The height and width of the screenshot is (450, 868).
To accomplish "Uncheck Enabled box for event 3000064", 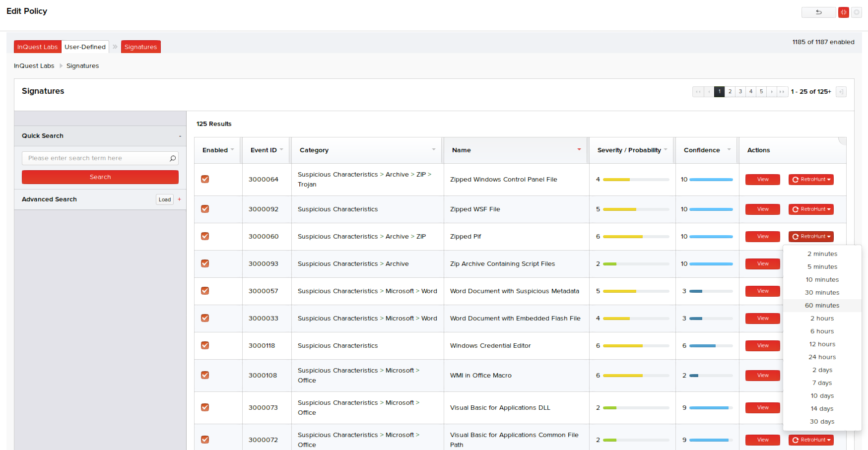I will tap(205, 179).
